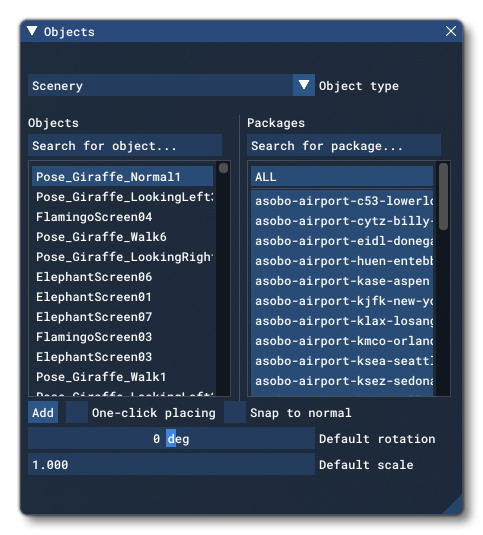Screen dimensions: 483x535
Task: Select FlamingoScreen04 object
Action: point(122,217)
